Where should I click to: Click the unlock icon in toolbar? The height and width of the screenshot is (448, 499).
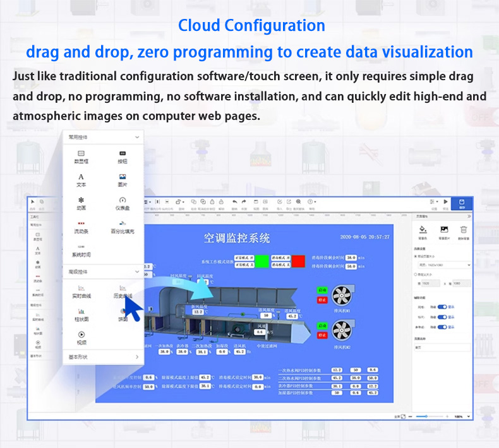[x=221, y=202]
